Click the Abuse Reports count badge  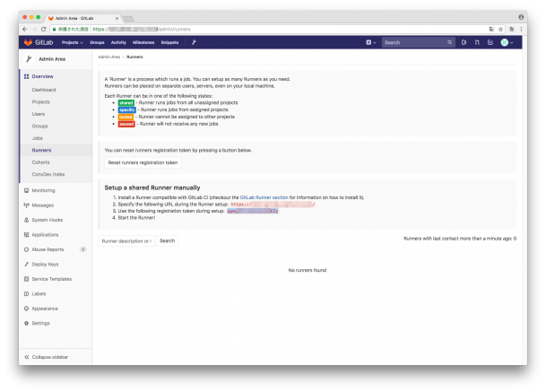click(82, 249)
